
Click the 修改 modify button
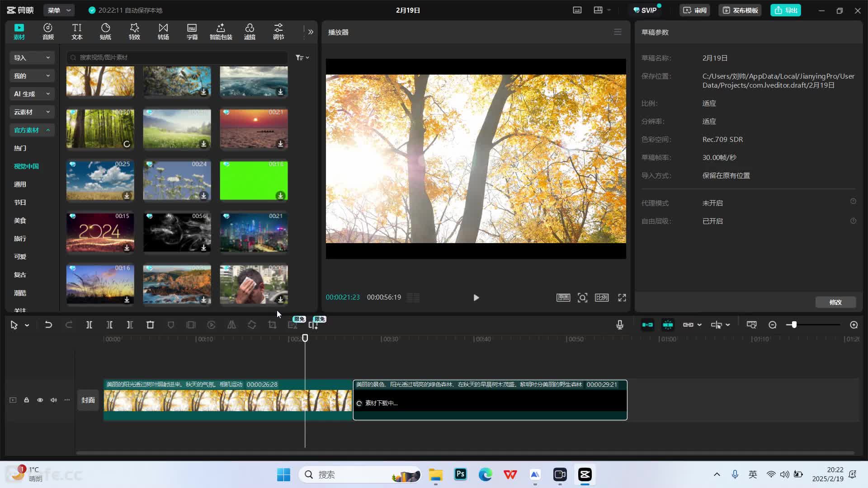[x=835, y=302]
